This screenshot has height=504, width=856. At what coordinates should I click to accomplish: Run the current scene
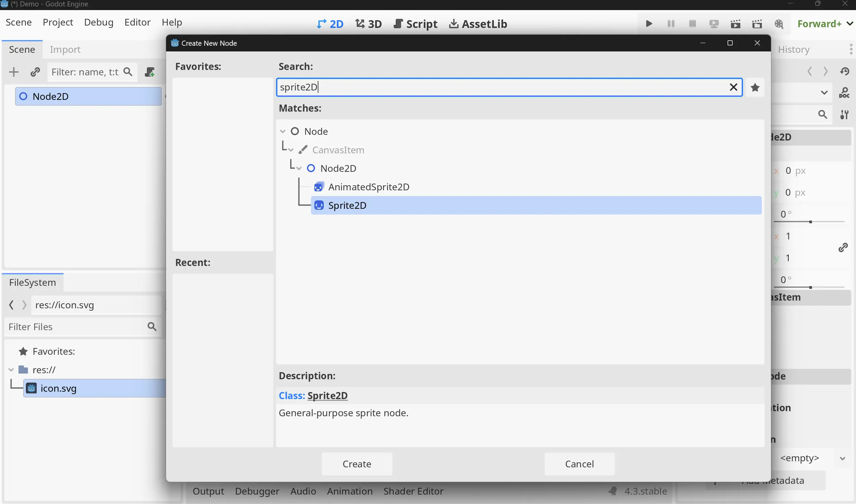point(736,24)
